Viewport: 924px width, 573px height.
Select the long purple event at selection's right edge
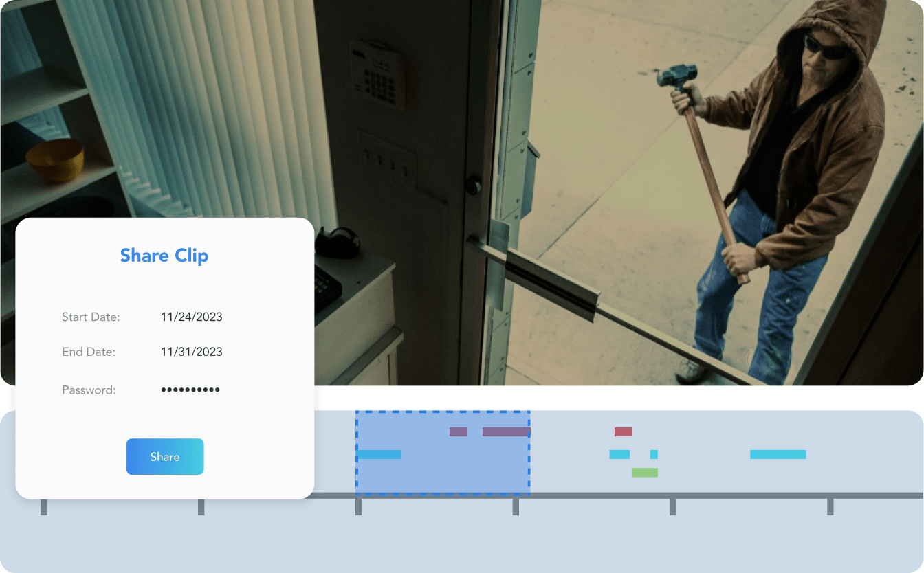click(506, 432)
